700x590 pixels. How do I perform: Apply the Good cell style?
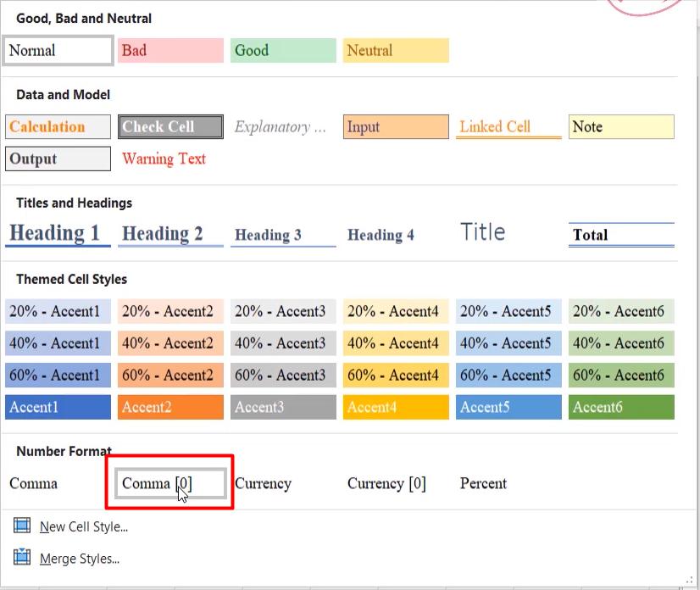coord(282,50)
